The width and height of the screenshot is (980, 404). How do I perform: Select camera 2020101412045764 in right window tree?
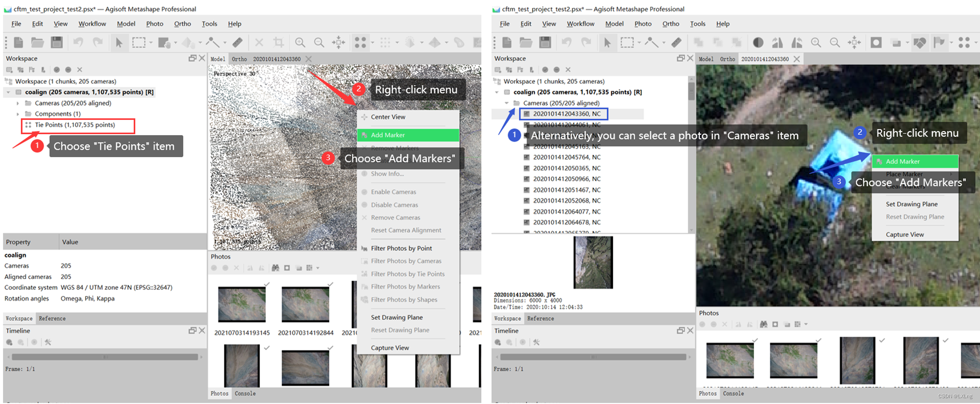tap(566, 157)
